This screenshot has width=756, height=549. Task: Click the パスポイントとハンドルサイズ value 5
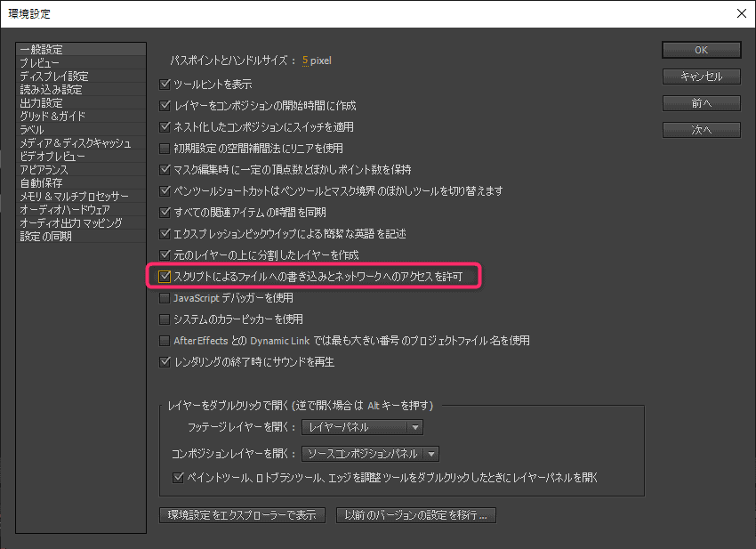point(305,61)
